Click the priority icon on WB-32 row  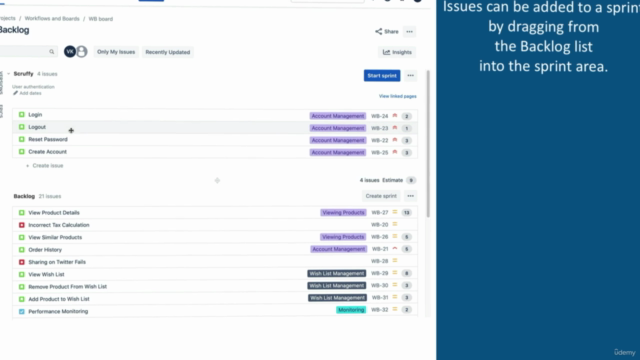[395, 309]
